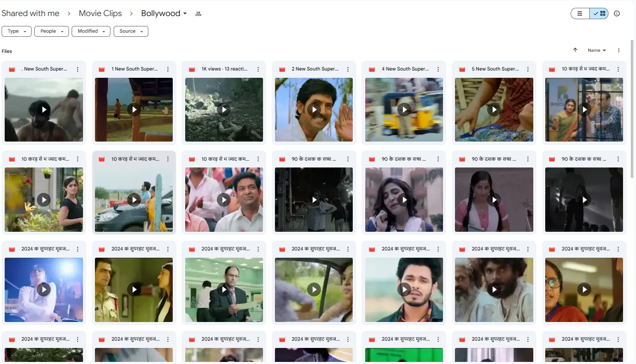Open three-dot menu for '2 New South Super' file
Screen dimensions: 636x364
pos(348,69)
